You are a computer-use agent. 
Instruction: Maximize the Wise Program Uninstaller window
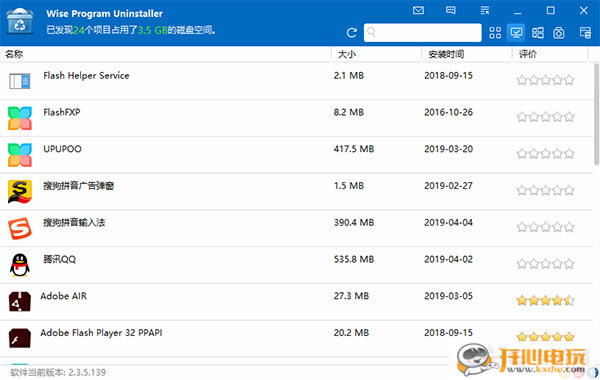[x=551, y=10]
